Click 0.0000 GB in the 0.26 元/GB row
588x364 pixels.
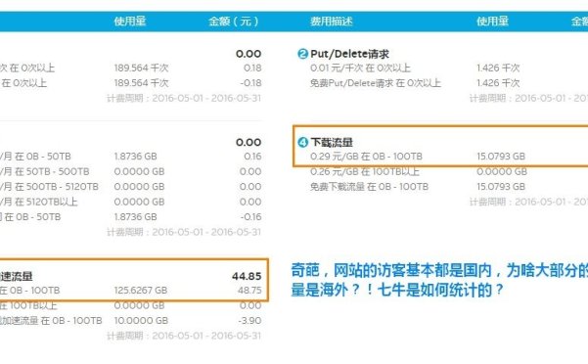502,171
